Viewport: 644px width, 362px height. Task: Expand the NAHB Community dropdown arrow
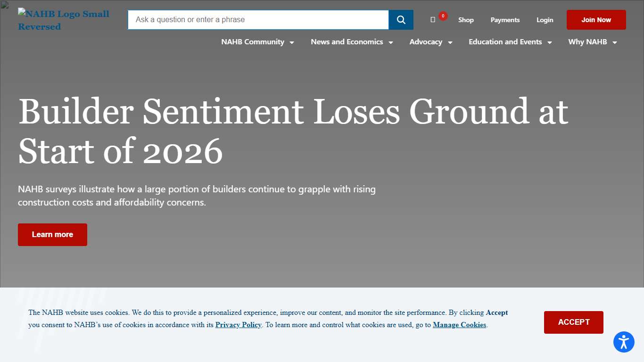click(292, 42)
